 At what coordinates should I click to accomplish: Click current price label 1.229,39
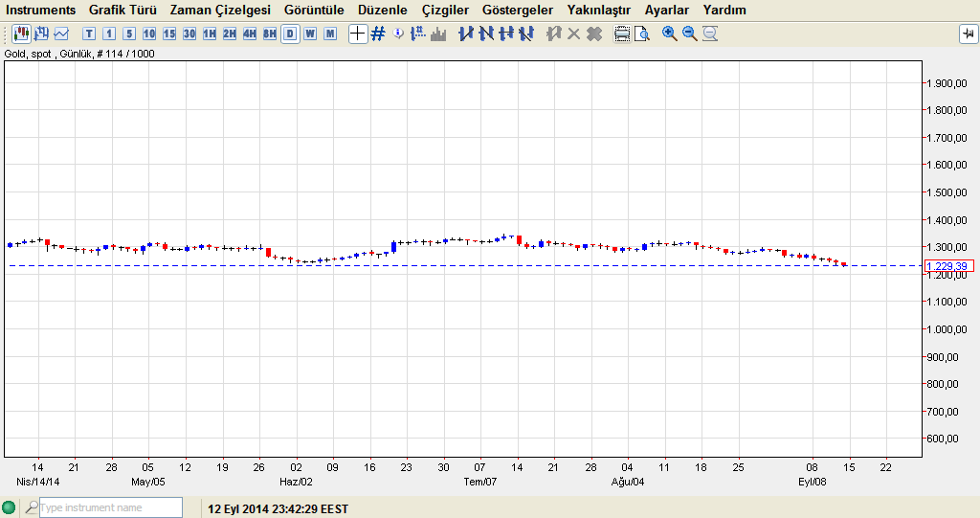point(948,266)
